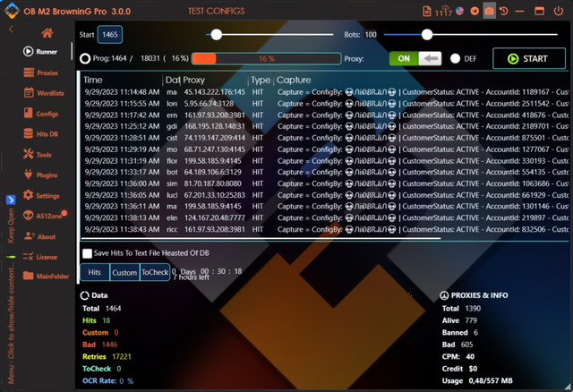
Task: Open the Configs sidebar icon
Action: [28, 114]
